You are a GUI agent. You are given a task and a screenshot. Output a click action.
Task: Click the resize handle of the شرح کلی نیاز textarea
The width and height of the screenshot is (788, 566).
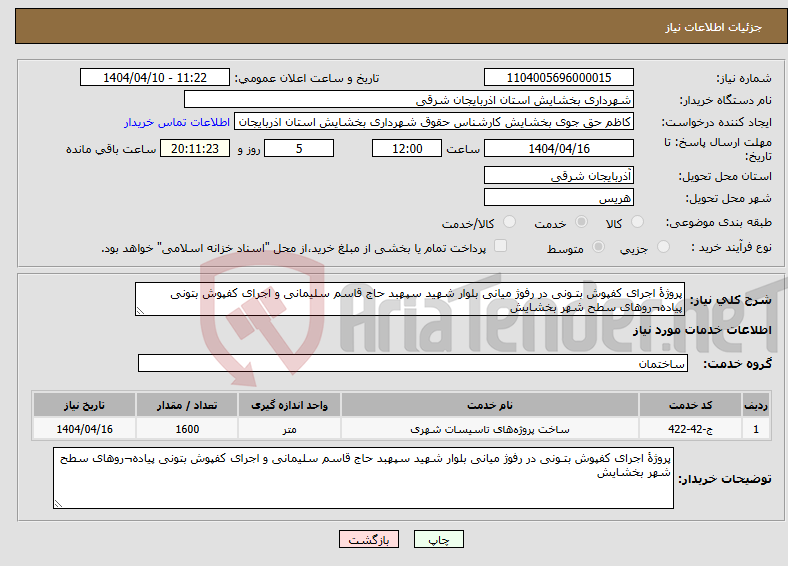(140, 311)
